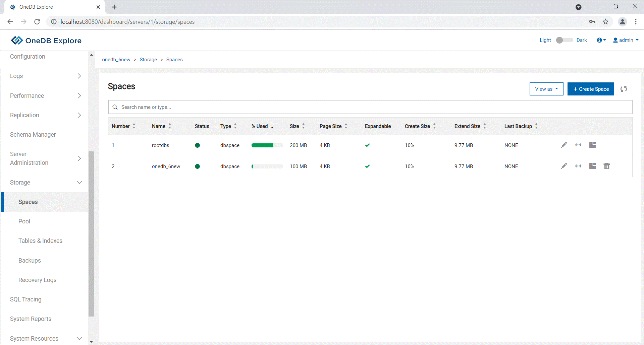Open the info icon dropdown in header
The width and height of the screenshot is (644, 345).
pos(601,40)
